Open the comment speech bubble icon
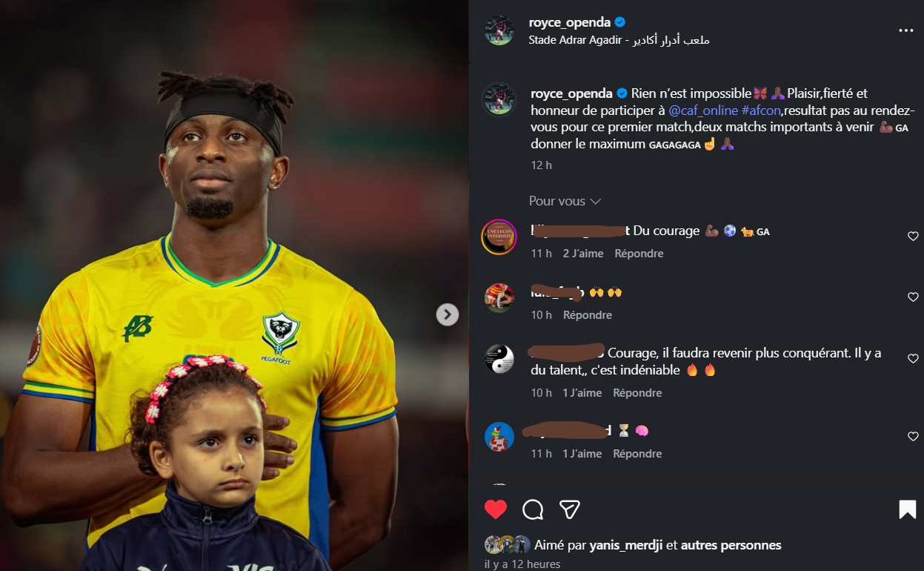The height and width of the screenshot is (571, 924). [533, 509]
